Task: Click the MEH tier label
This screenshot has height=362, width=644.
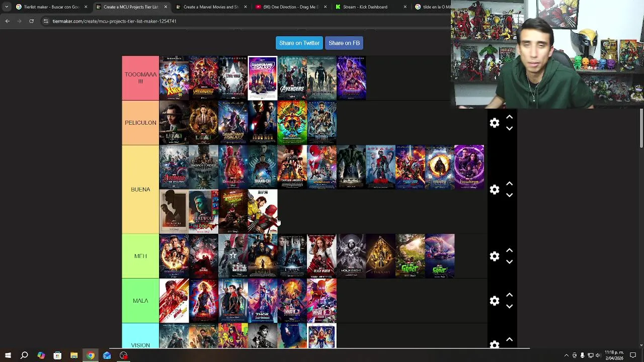Action: 140,256
